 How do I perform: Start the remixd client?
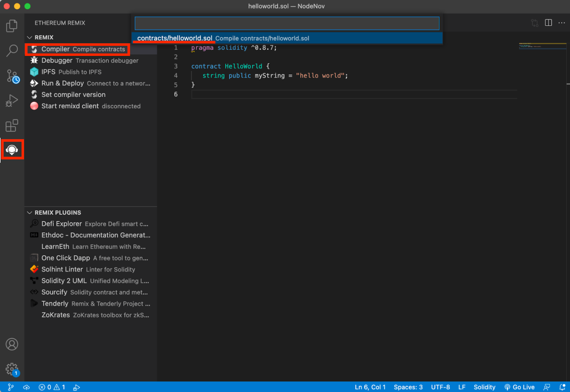(x=70, y=106)
